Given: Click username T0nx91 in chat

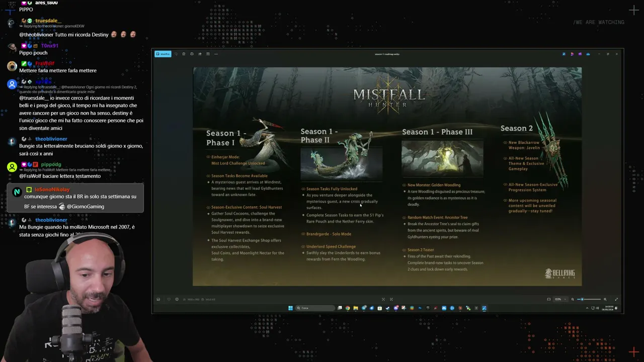Looking at the screenshot, I should coord(49,46).
